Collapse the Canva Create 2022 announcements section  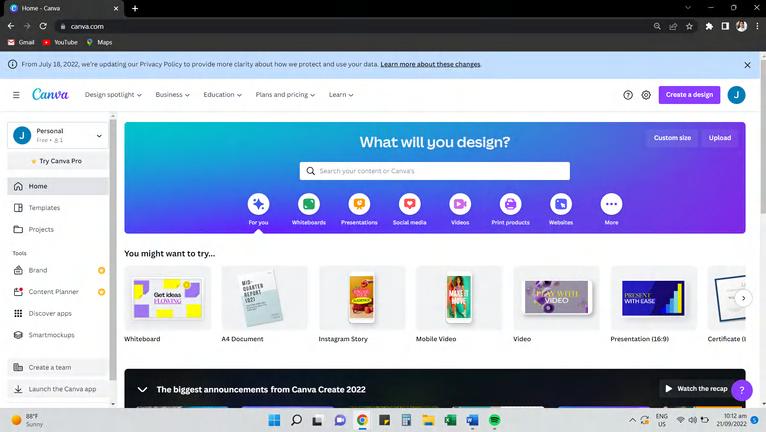[142, 389]
